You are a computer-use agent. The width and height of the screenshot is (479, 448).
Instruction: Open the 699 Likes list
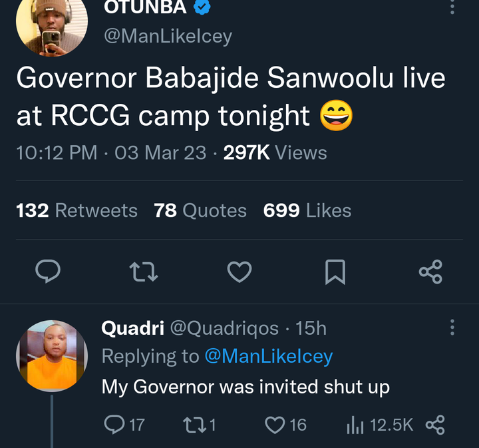click(307, 211)
